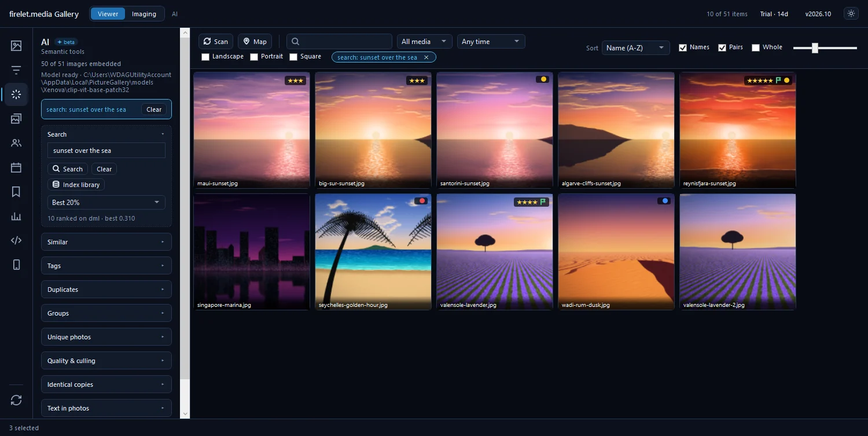
Task: Click the 'sunset over the sea' input field
Action: (x=106, y=151)
